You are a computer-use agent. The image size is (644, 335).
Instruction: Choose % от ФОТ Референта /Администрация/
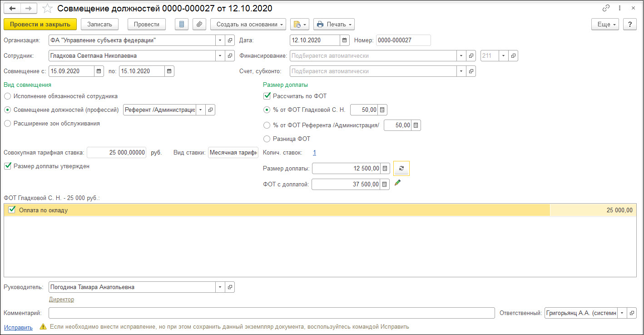click(267, 125)
